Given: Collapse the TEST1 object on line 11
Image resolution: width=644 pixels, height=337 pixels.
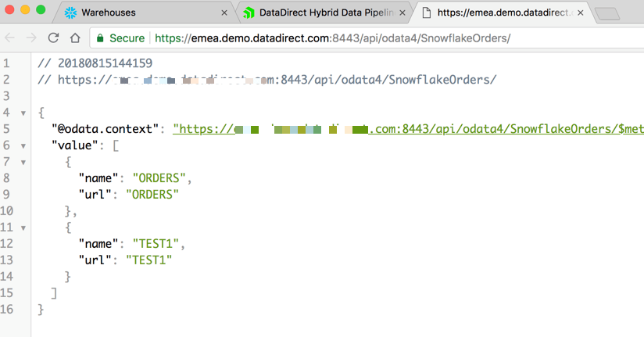Looking at the screenshot, I should pos(23,228).
